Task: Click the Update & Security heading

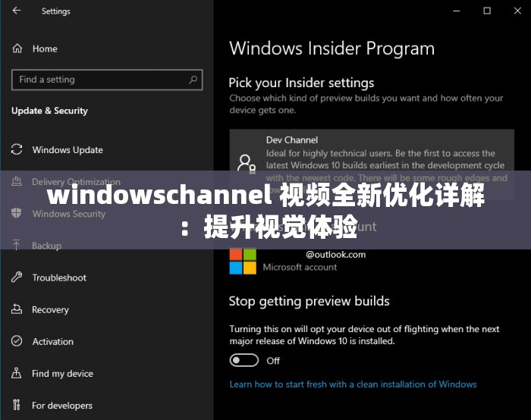Action: (x=49, y=111)
